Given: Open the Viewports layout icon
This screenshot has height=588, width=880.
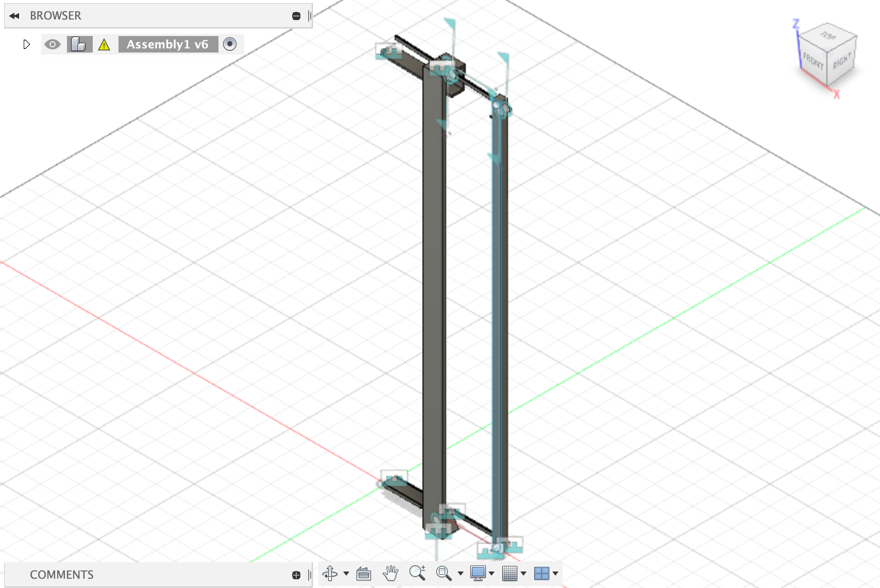Looking at the screenshot, I should 541,573.
